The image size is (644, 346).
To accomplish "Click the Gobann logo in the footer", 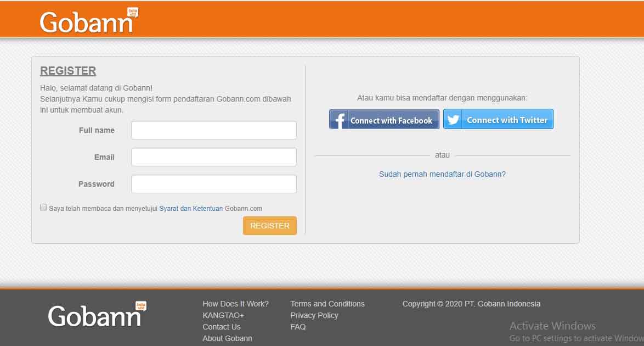I will [x=97, y=314].
